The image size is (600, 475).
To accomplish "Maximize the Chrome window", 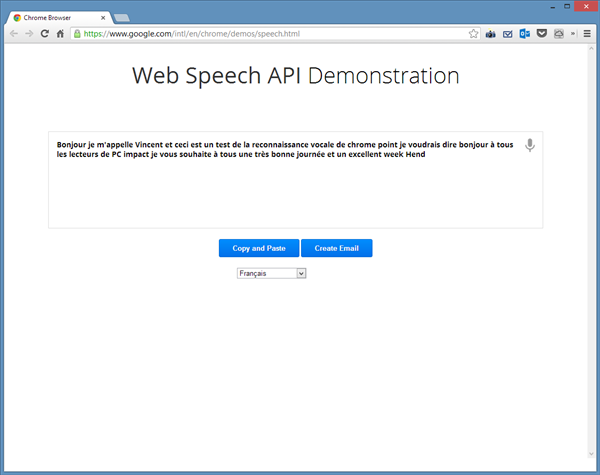I will [567, 6].
